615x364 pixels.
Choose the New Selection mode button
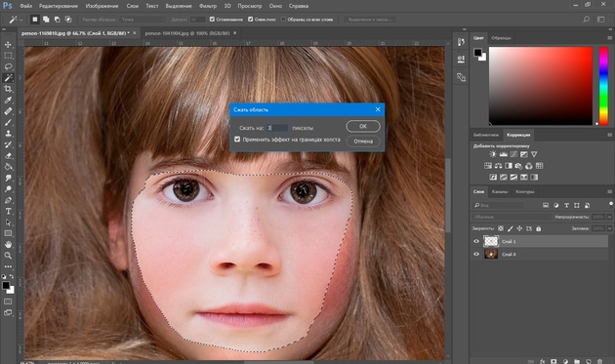point(35,20)
